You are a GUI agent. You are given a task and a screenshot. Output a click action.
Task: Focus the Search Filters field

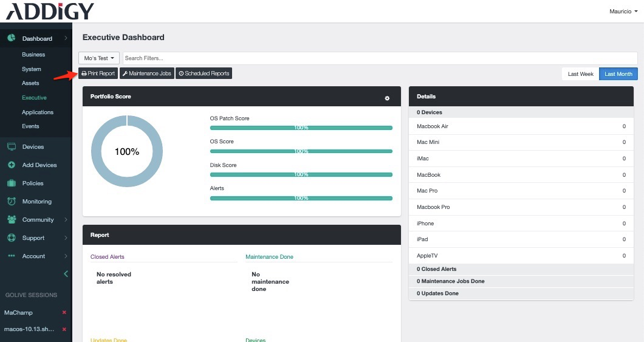[x=380, y=58]
